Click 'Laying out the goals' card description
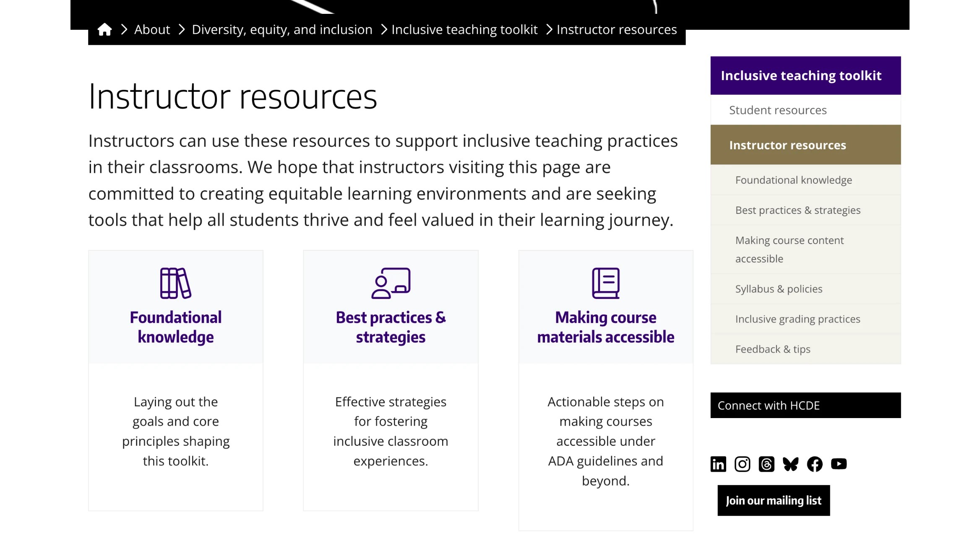Image resolution: width=980 pixels, height=551 pixels. (x=175, y=431)
